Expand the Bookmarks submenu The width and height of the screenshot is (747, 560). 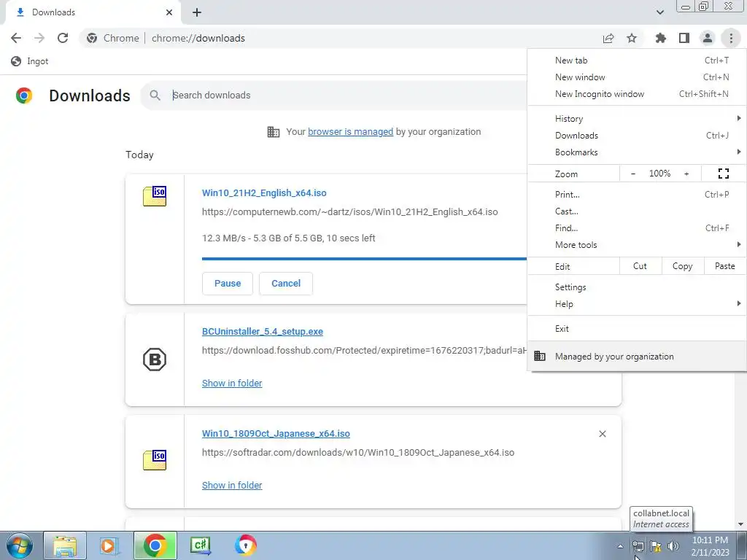tap(637, 152)
